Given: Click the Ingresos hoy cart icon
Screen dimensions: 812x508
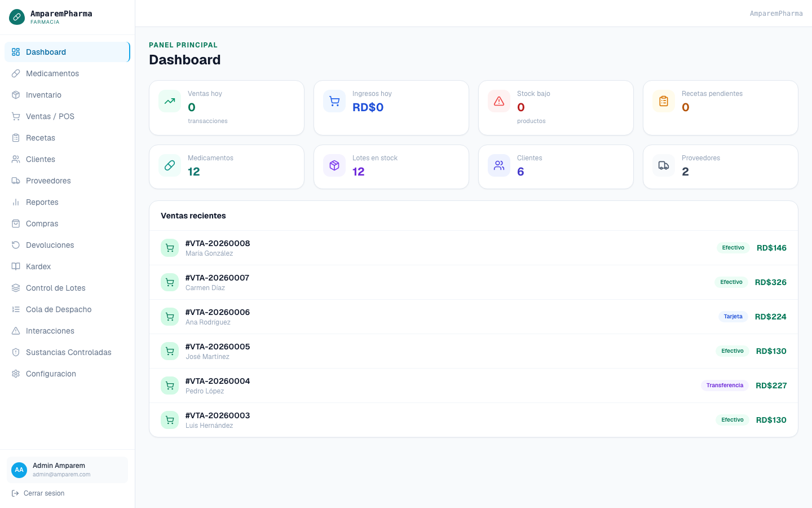Looking at the screenshot, I should [x=334, y=101].
